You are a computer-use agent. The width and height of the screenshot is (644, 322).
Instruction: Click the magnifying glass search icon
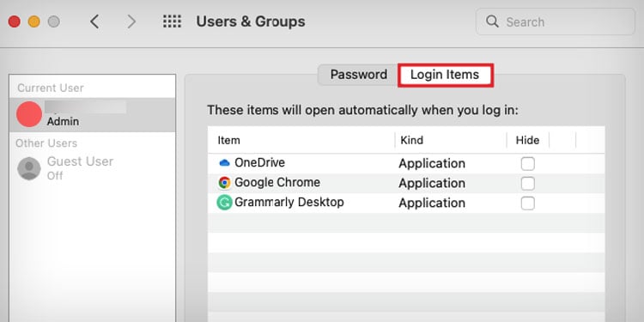tap(492, 21)
